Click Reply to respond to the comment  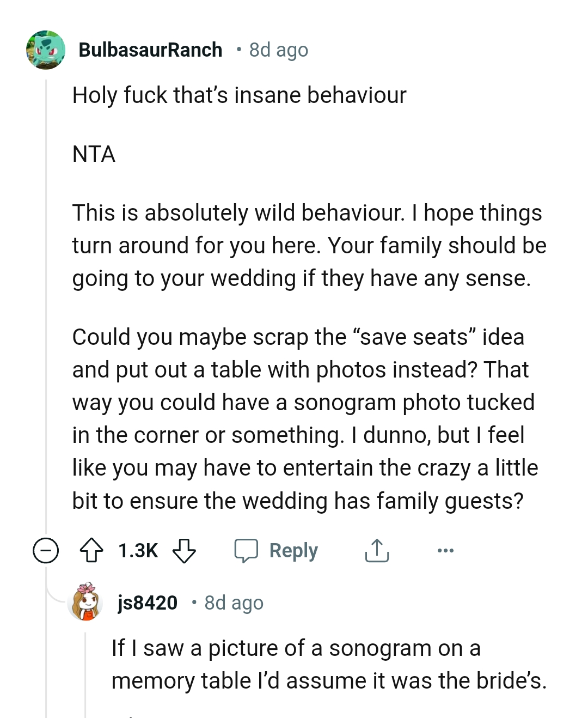pos(294,550)
